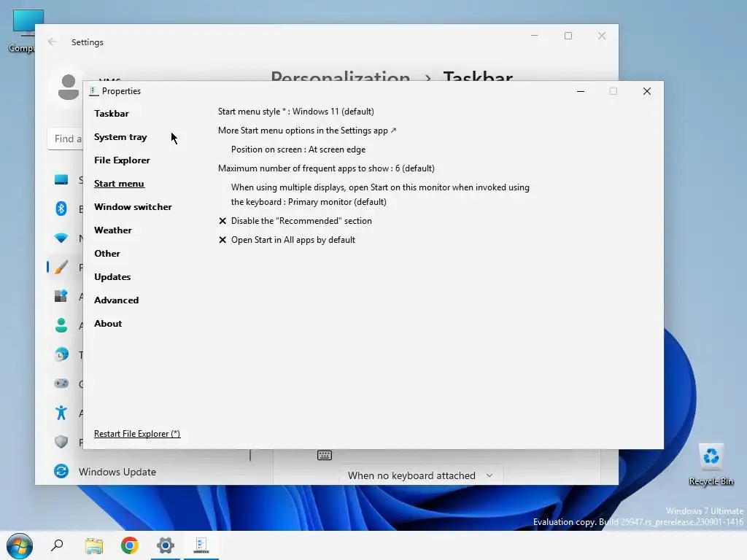Open the About section

point(108,323)
